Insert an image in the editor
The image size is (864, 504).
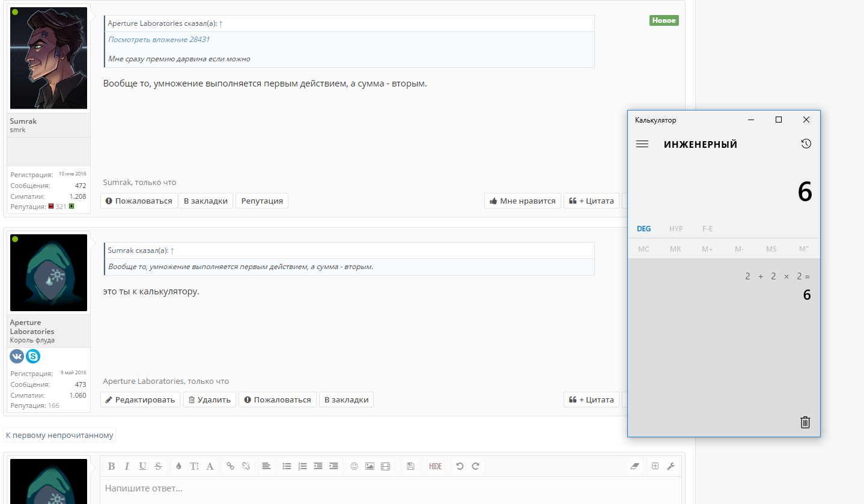click(370, 466)
